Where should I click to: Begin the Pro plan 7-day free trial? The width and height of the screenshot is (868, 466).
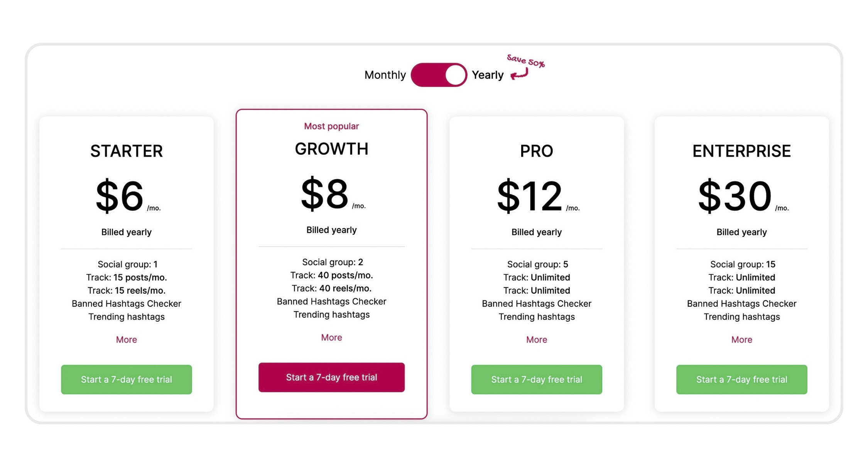(536, 380)
